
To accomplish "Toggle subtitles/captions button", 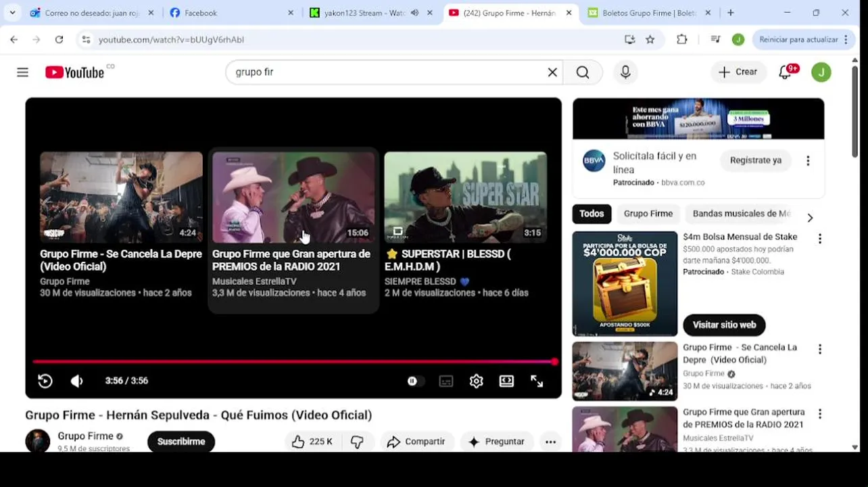I will [446, 381].
